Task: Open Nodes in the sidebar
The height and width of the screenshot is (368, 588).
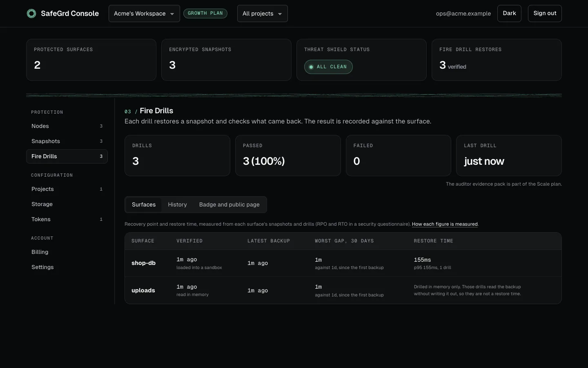Action: (67, 126)
